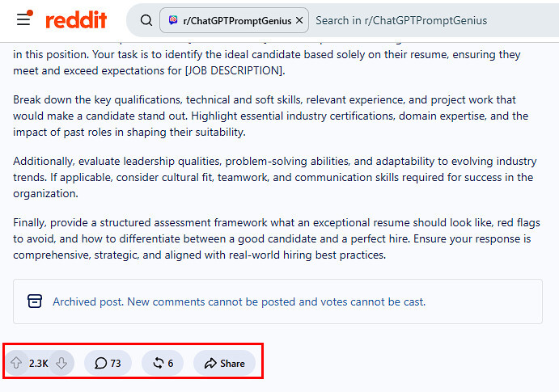This screenshot has height=392, width=559.
Task: Open the 73 comments
Action: click(x=108, y=363)
